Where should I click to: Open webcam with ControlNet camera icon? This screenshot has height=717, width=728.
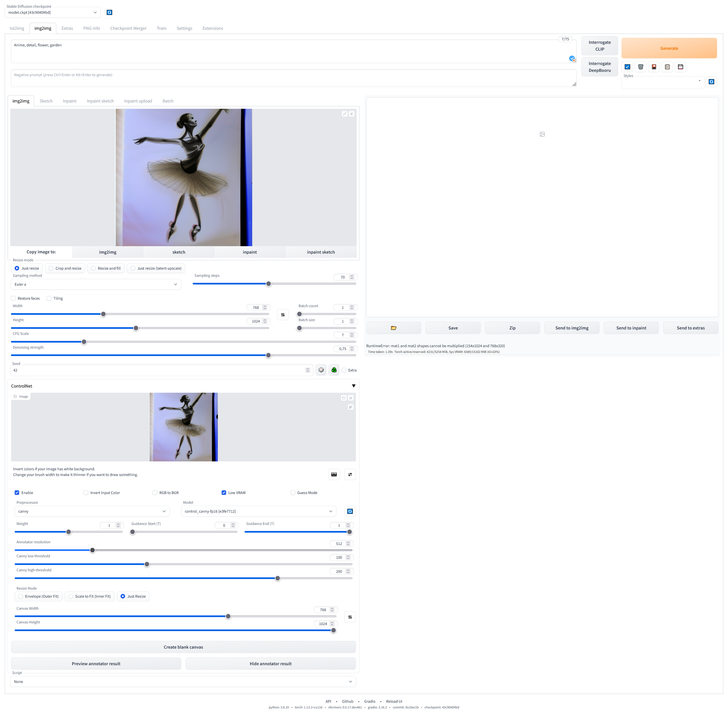coord(334,475)
